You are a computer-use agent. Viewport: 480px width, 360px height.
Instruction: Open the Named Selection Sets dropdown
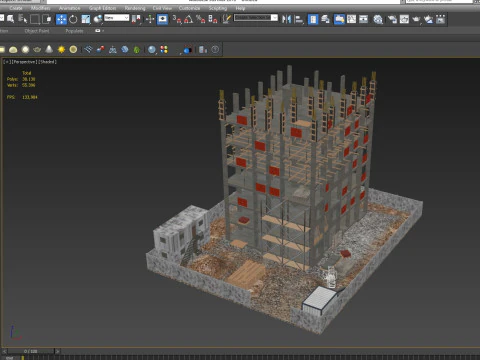(256, 18)
